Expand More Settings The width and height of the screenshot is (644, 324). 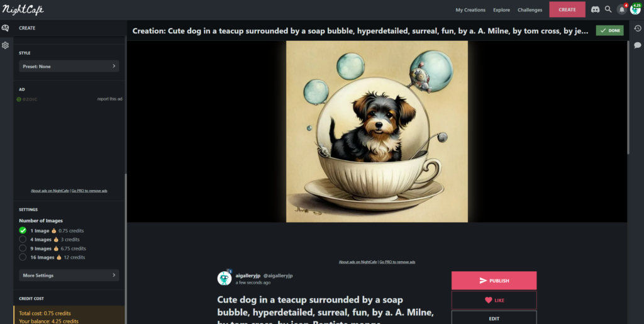coord(69,275)
